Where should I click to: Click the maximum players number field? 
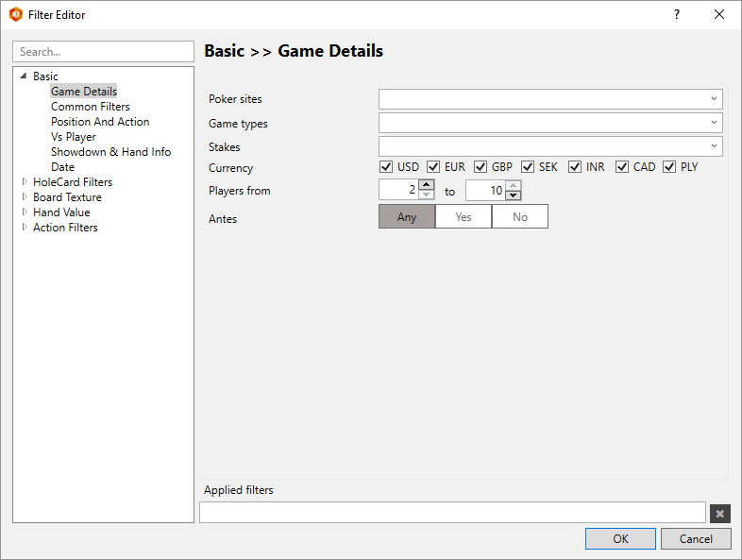pos(485,190)
